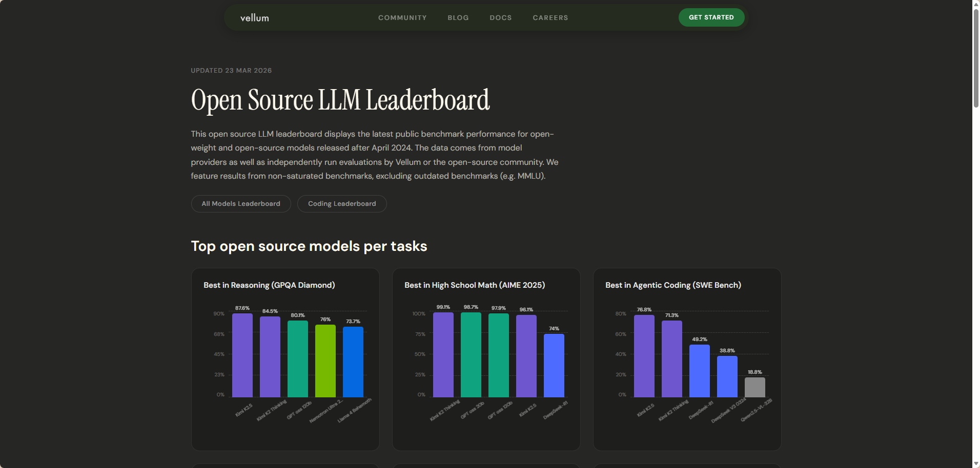The height and width of the screenshot is (468, 980).
Task: Click the scrollbar up arrow
Action: pyautogui.click(x=976, y=4)
